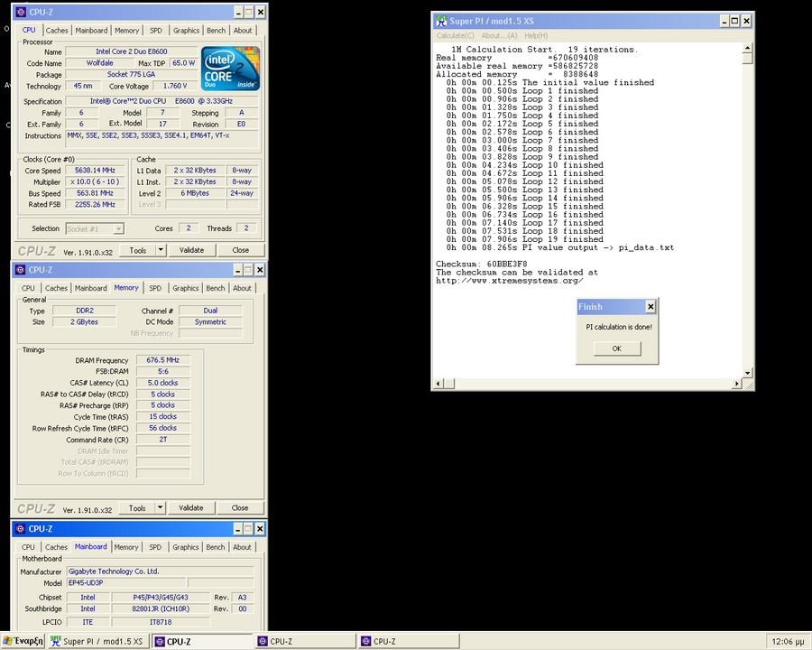This screenshot has height=650, width=812.
Task: Click the title icon of the CPU-Z mainboard window
Action: (21, 529)
